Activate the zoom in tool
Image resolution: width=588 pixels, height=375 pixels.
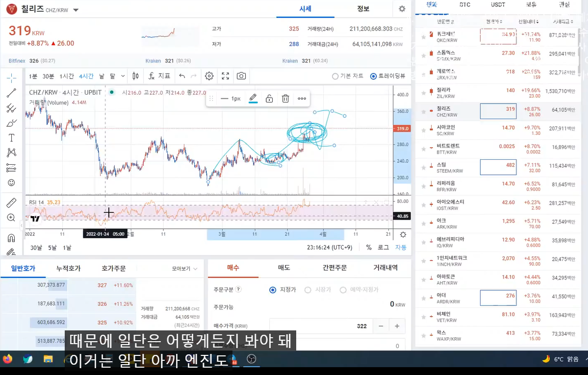(x=11, y=218)
